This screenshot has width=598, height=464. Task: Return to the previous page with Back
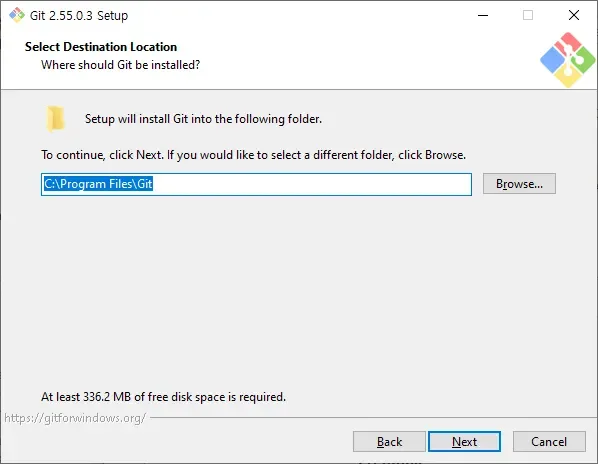point(389,442)
